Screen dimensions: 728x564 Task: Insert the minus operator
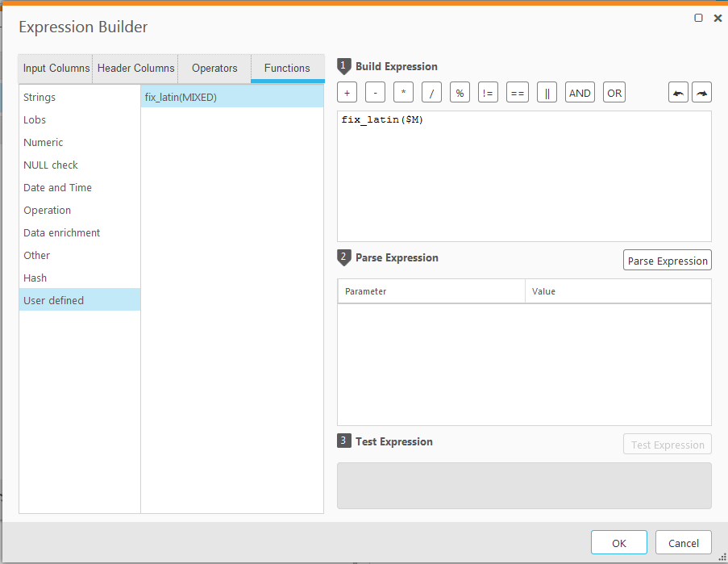pyautogui.click(x=375, y=93)
